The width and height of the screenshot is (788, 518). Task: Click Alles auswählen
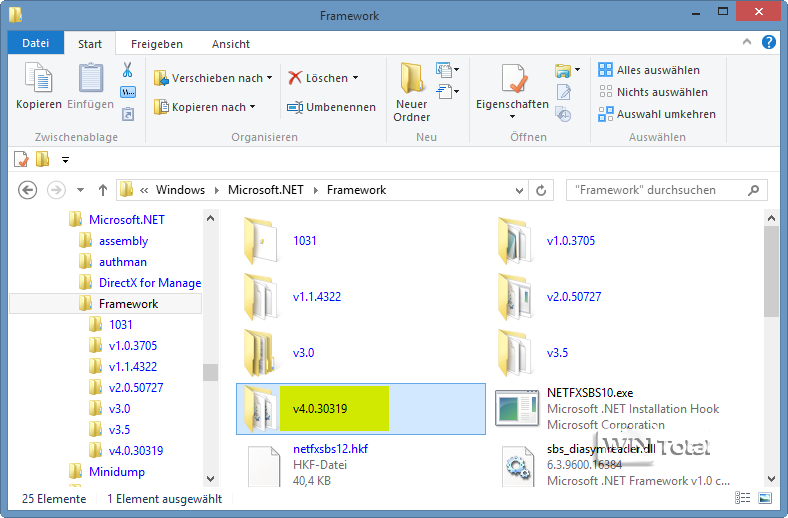click(649, 70)
